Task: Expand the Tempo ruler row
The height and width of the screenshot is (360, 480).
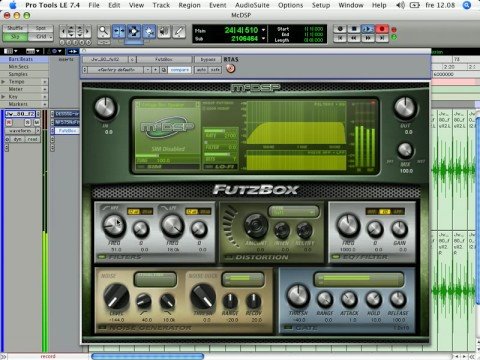Action: click(x=3, y=82)
